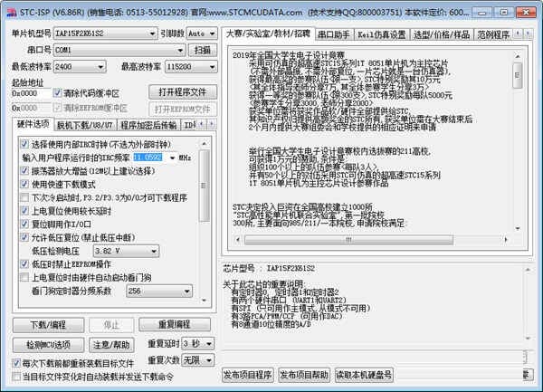Select the 脱机下载/U8/U7 tab
The image size is (543, 392).
click(x=84, y=125)
